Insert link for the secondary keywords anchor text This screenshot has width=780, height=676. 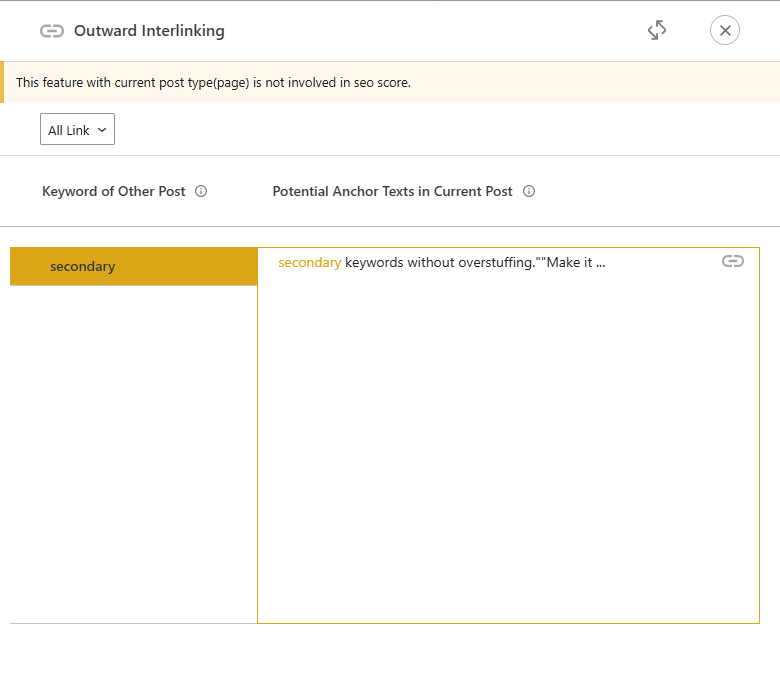coord(733,261)
